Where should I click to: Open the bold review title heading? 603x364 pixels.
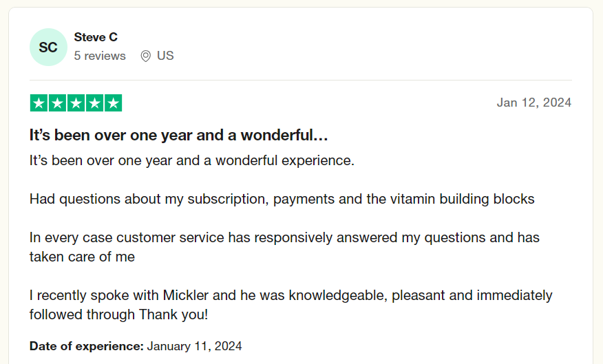pos(178,136)
